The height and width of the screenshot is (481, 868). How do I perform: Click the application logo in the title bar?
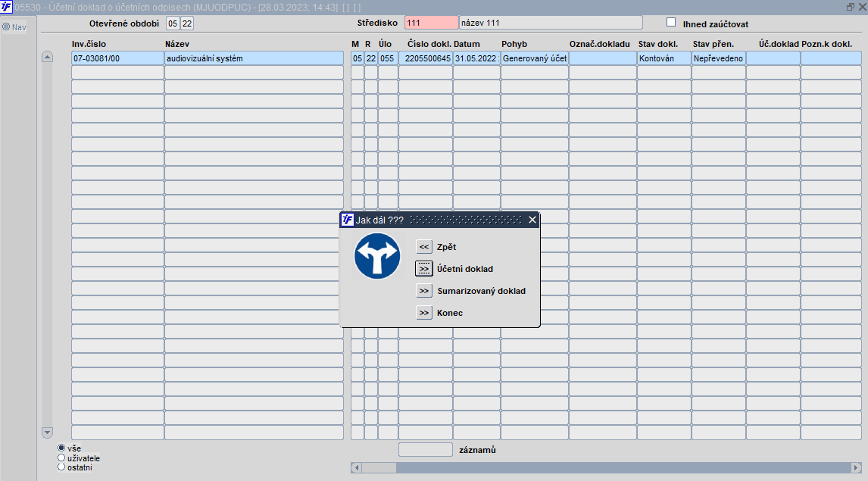tap(6, 7)
